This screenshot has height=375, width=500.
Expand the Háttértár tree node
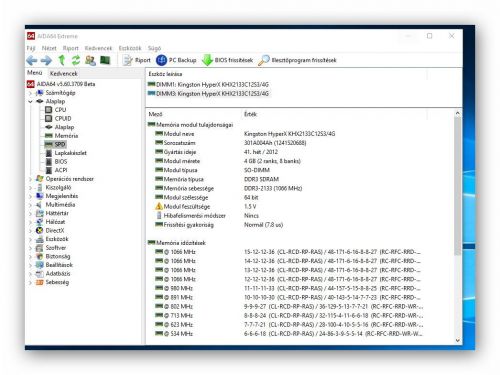coord(30,214)
